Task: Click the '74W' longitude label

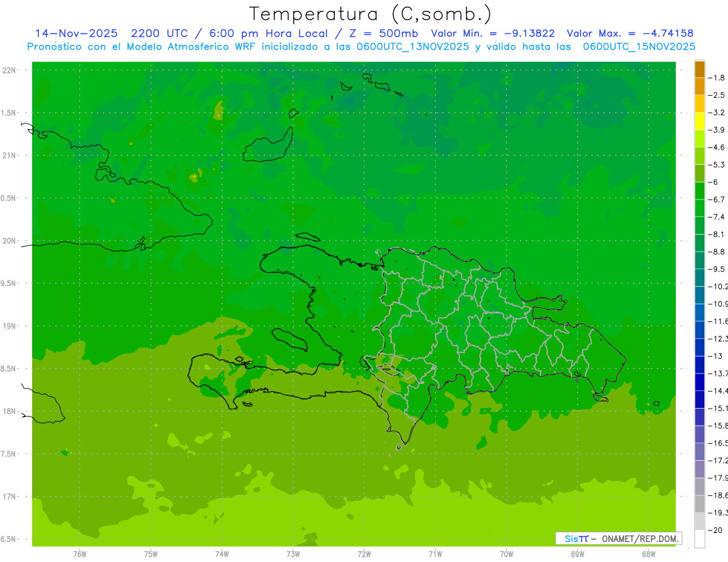Action: (x=222, y=554)
